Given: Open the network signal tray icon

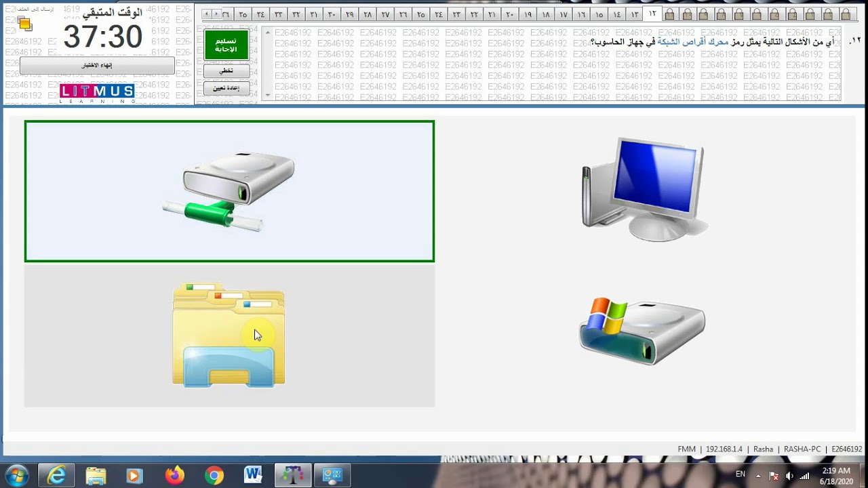Looking at the screenshot, I should (x=804, y=476).
